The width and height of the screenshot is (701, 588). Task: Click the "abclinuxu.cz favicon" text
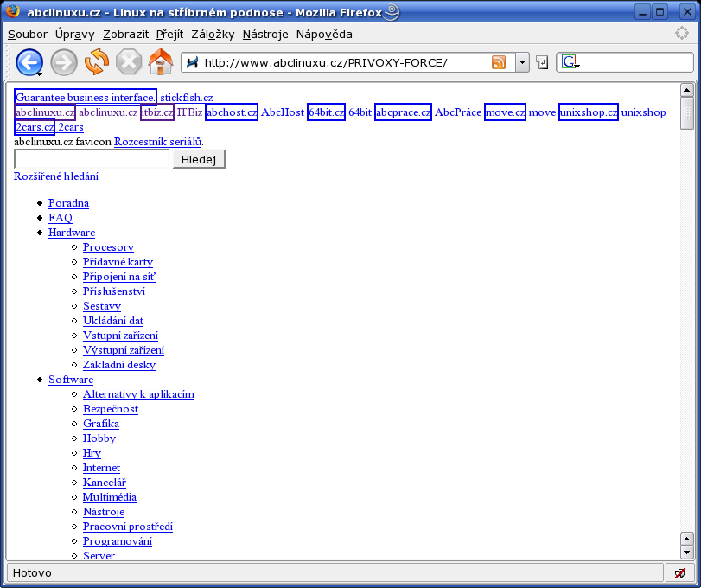[x=62, y=142]
